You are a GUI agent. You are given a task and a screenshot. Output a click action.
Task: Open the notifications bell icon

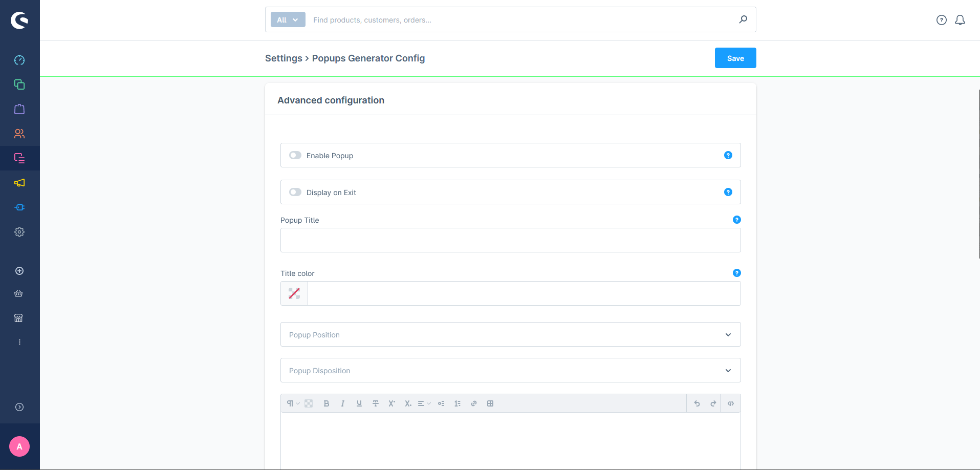(960, 20)
